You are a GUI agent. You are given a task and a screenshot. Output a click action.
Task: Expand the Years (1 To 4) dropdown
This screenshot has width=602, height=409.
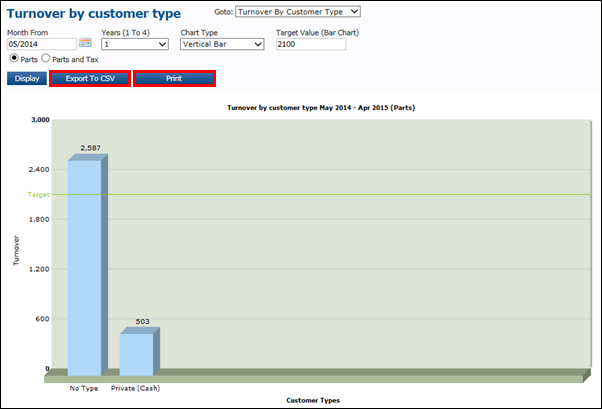click(x=135, y=44)
